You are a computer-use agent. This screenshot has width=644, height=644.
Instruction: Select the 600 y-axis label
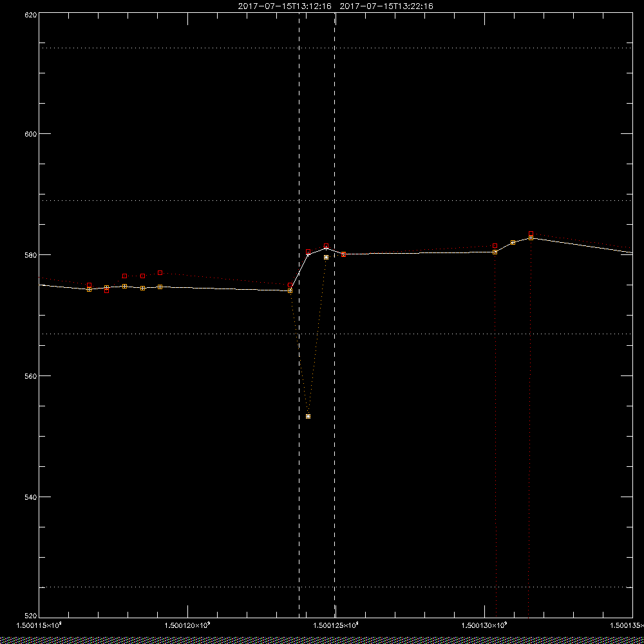pos(31,134)
